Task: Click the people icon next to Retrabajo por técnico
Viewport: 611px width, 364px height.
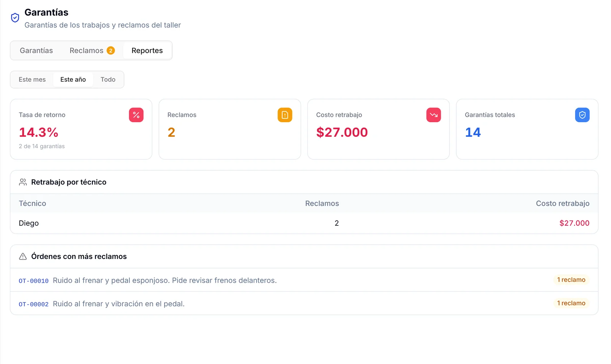Action: [23, 182]
